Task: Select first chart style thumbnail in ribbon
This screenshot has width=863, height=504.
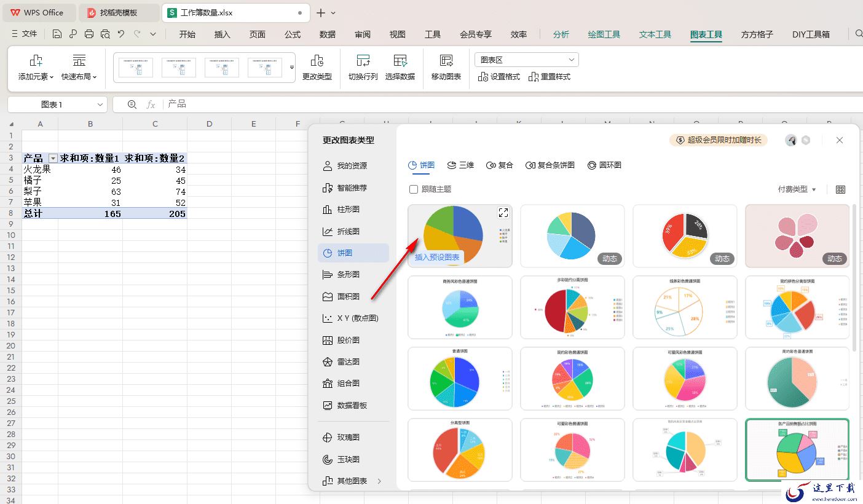Action: click(x=136, y=68)
